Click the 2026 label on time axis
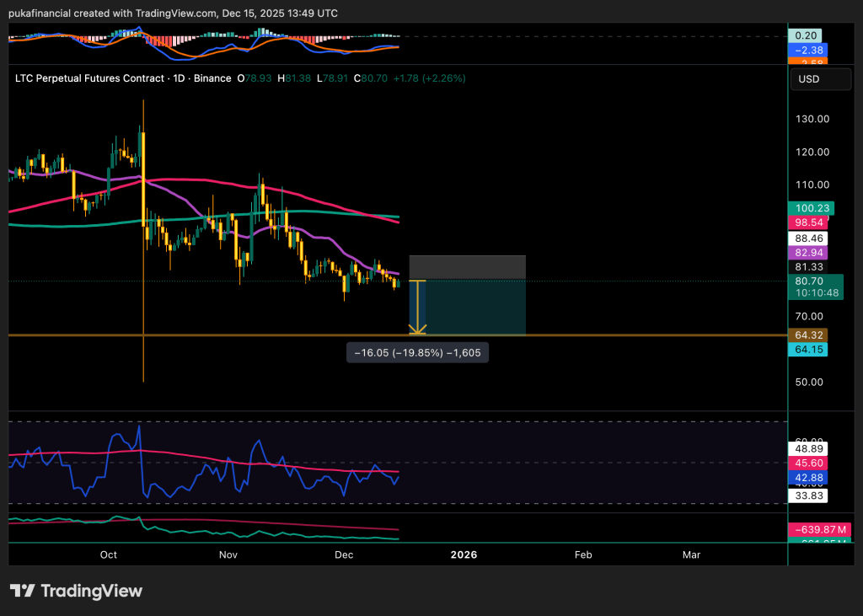The image size is (863, 616). click(464, 554)
